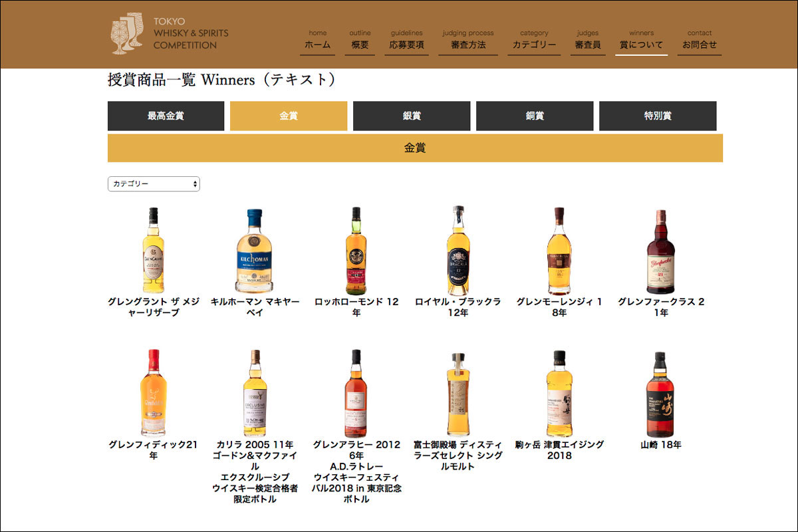Open 山崎 18年 product link
Image resolution: width=798 pixels, height=532 pixels.
(x=660, y=445)
